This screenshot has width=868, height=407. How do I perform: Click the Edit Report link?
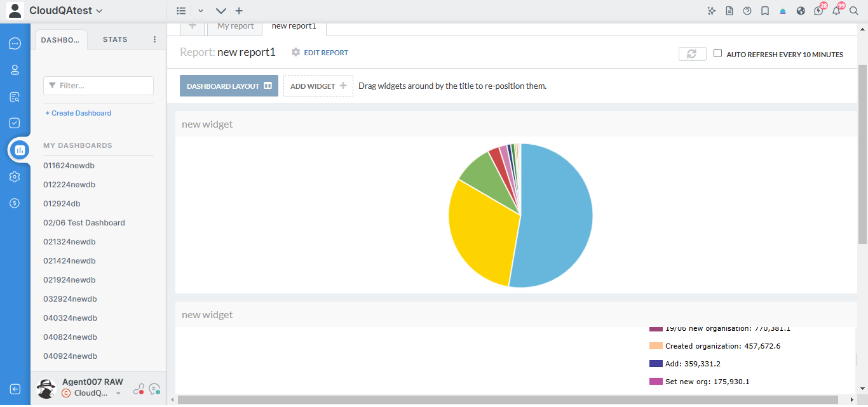(x=320, y=53)
